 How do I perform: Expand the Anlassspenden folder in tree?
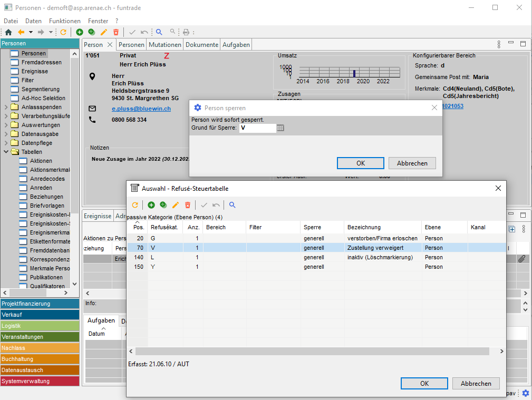[x=6, y=108]
